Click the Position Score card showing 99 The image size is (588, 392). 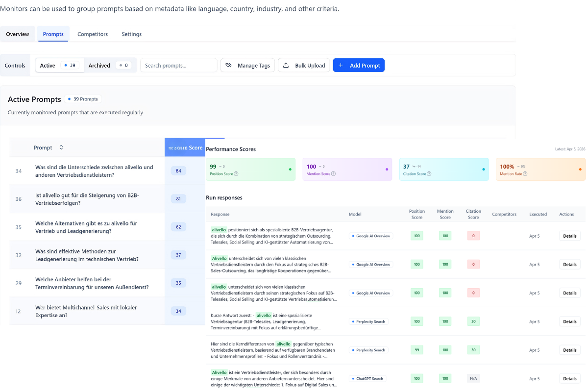250,170
